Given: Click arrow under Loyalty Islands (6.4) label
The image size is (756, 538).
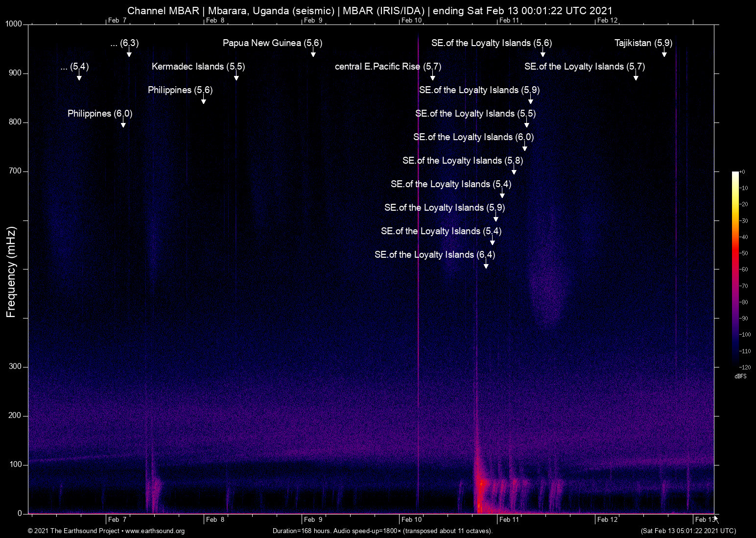Looking at the screenshot, I should (x=486, y=265).
